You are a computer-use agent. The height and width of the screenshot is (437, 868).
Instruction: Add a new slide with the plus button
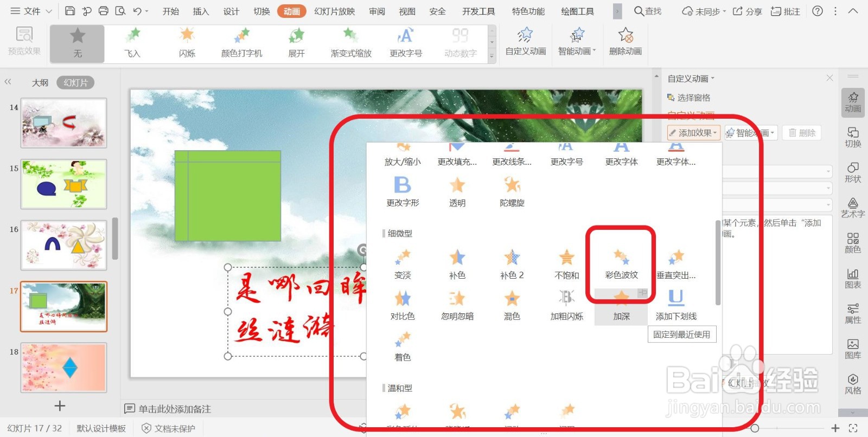pos(60,406)
